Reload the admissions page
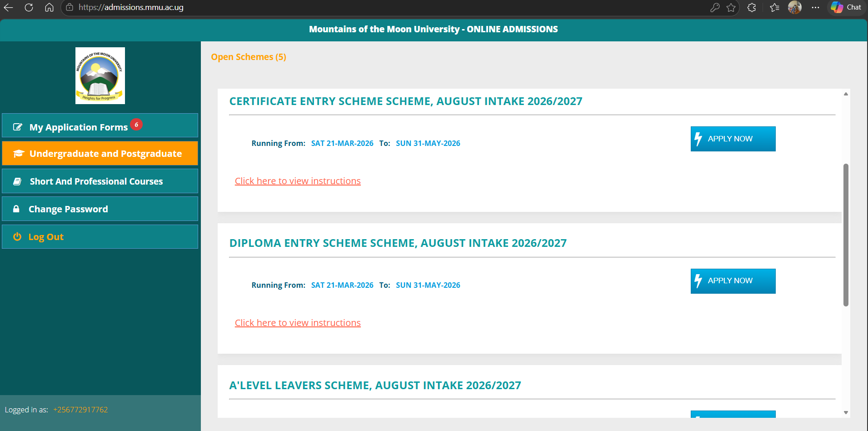868x431 pixels. (29, 7)
